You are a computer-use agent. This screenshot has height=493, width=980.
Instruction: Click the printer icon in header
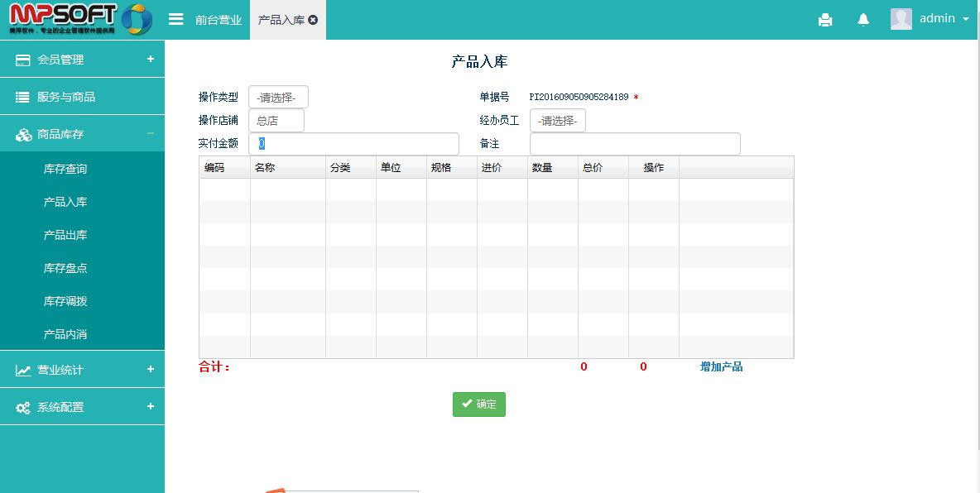[825, 20]
